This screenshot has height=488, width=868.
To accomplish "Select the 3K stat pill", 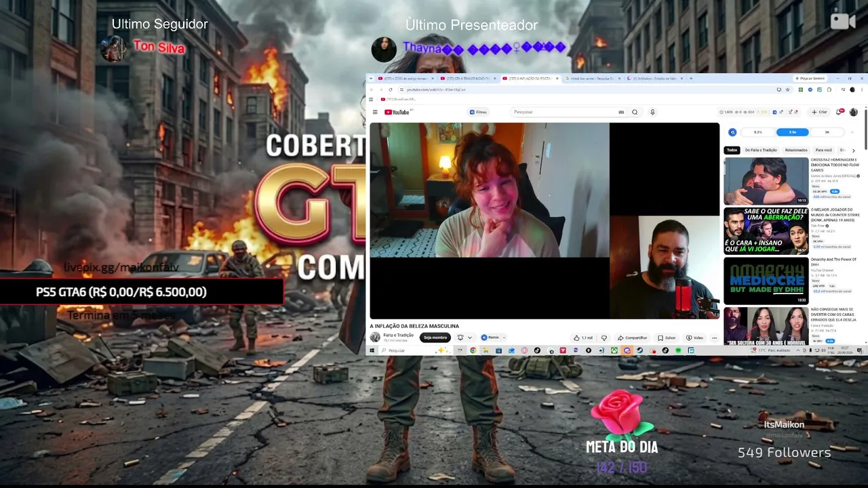I will tap(827, 132).
